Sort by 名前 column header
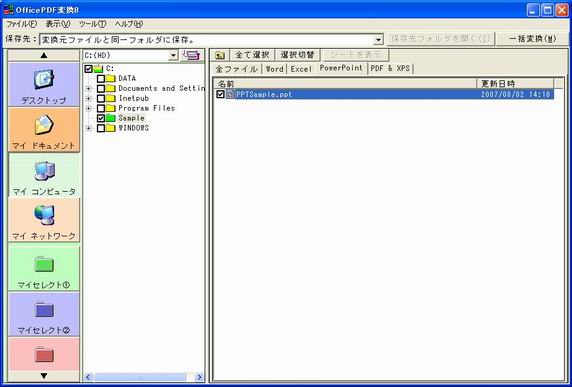The image size is (572, 387). pos(345,84)
